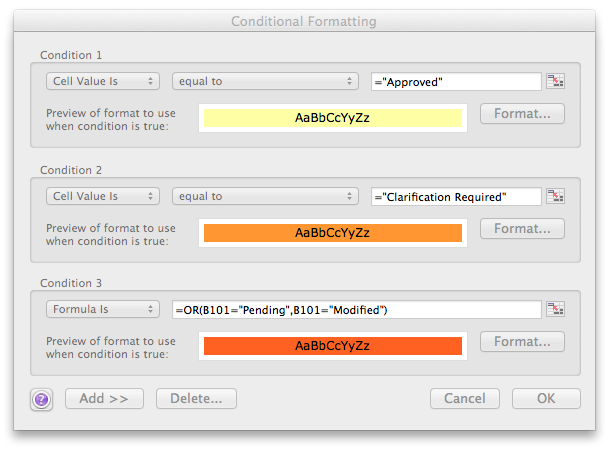Click the Delete... button

pyautogui.click(x=196, y=398)
